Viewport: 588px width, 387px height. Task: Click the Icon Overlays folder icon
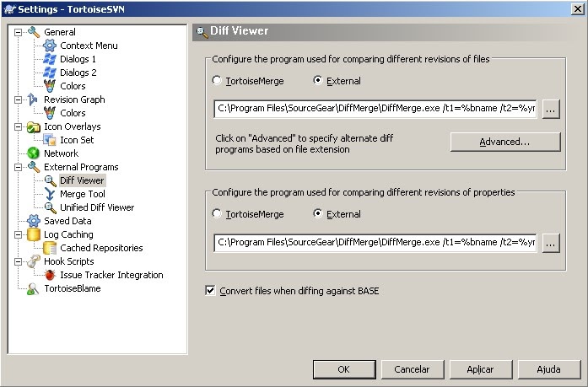pyautogui.click(x=34, y=126)
